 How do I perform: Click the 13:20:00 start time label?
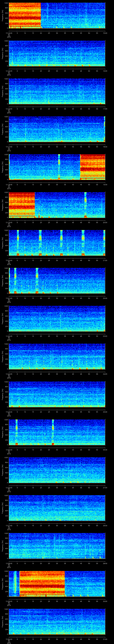(x=9, y=260)
